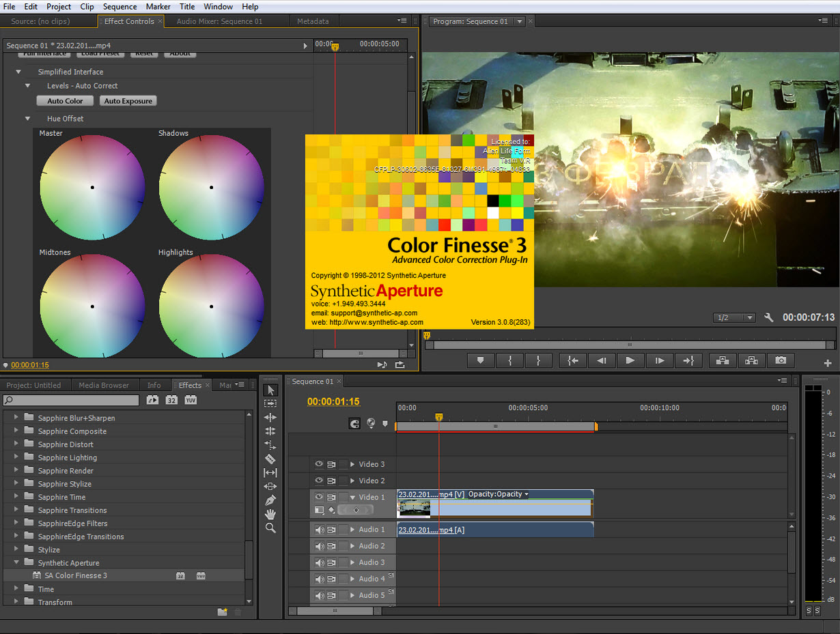Image resolution: width=840 pixels, height=634 pixels.
Task: Switch to the Info tab
Action: pyautogui.click(x=154, y=385)
